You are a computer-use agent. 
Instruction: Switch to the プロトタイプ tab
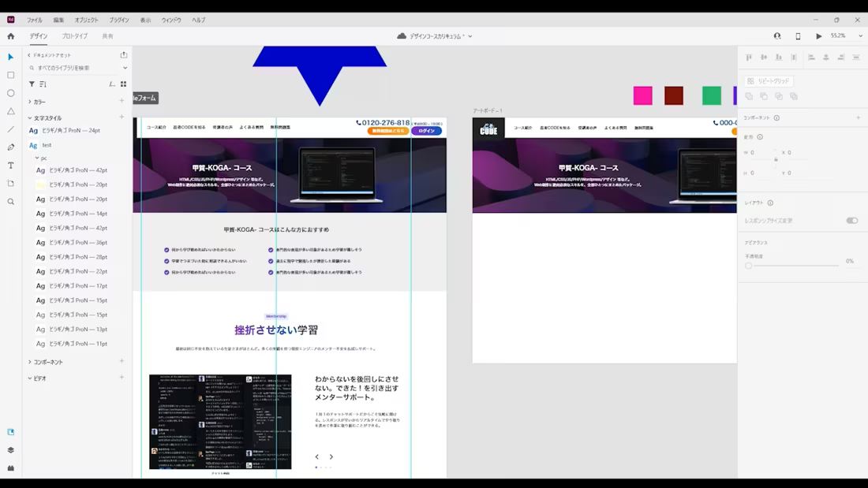(x=75, y=36)
